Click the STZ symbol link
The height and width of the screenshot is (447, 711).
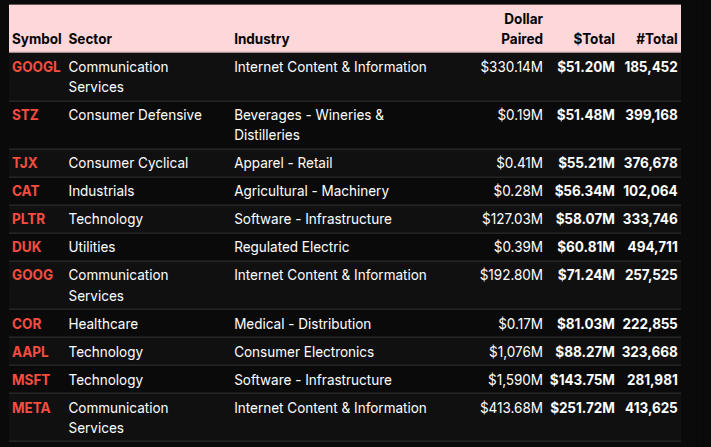25,115
